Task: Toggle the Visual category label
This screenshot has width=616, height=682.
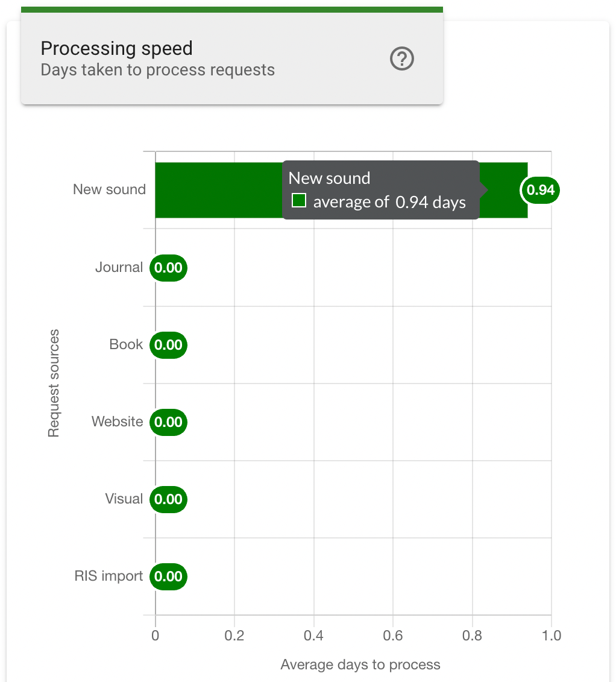Action: coord(124,499)
